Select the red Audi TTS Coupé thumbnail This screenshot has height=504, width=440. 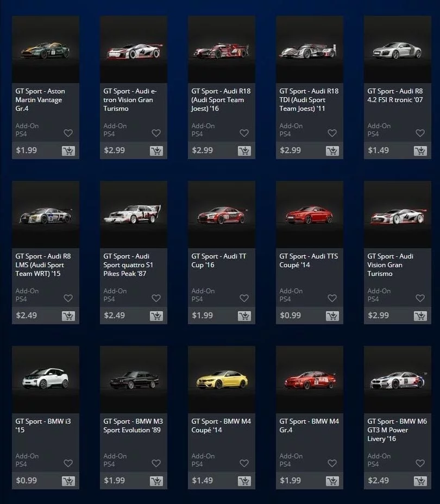(x=310, y=215)
